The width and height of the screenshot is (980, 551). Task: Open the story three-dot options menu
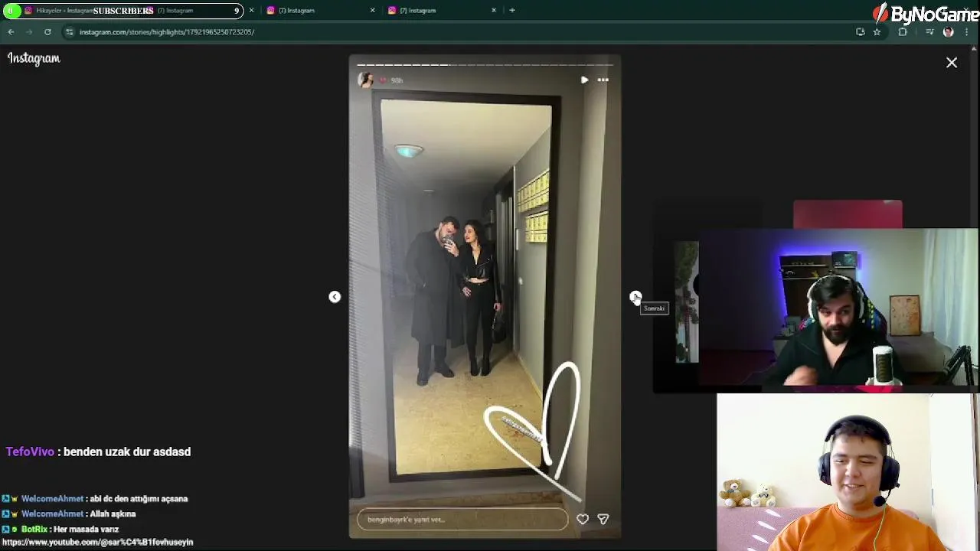pyautogui.click(x=603, y=80)
